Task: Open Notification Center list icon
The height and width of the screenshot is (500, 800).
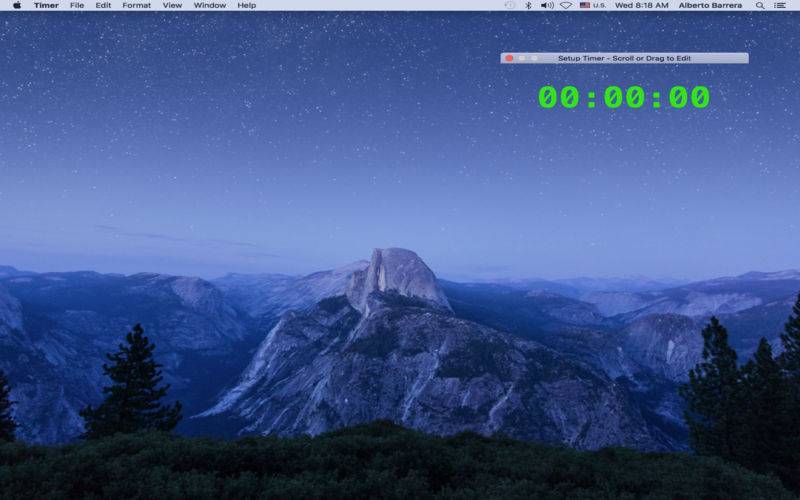Action: 780,5
